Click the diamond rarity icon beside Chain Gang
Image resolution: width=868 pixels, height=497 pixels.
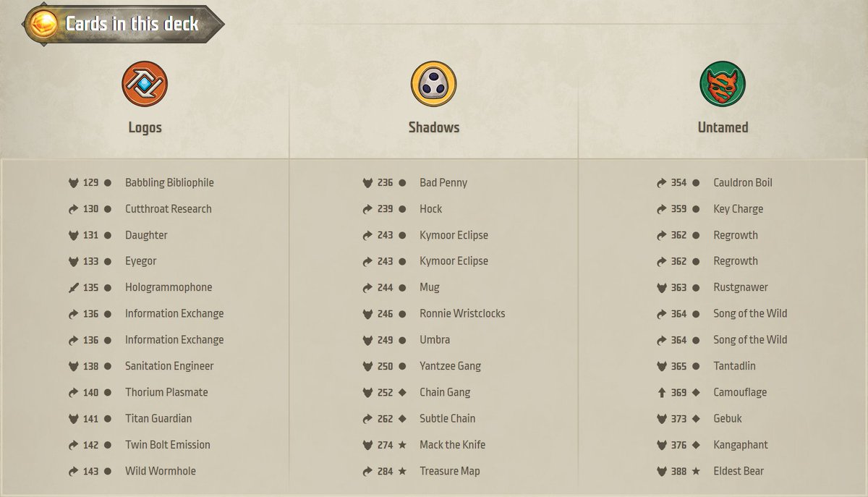pos(402,393)
